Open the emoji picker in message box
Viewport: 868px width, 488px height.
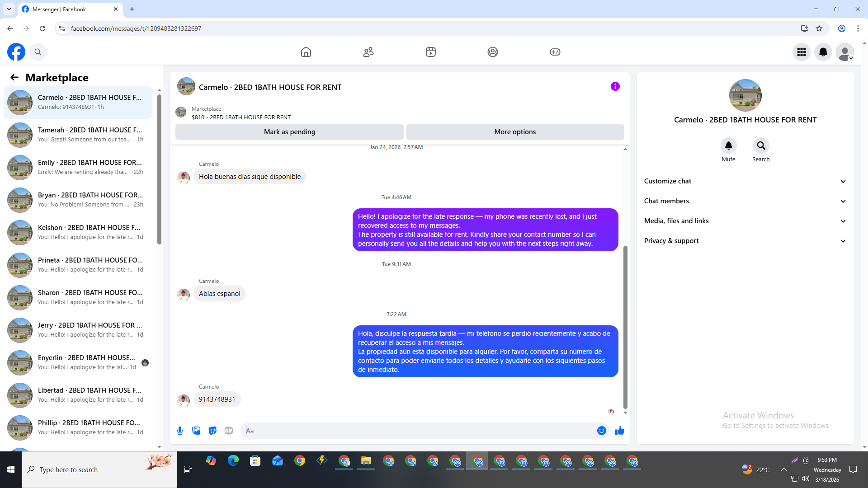(x=601, y=431)
